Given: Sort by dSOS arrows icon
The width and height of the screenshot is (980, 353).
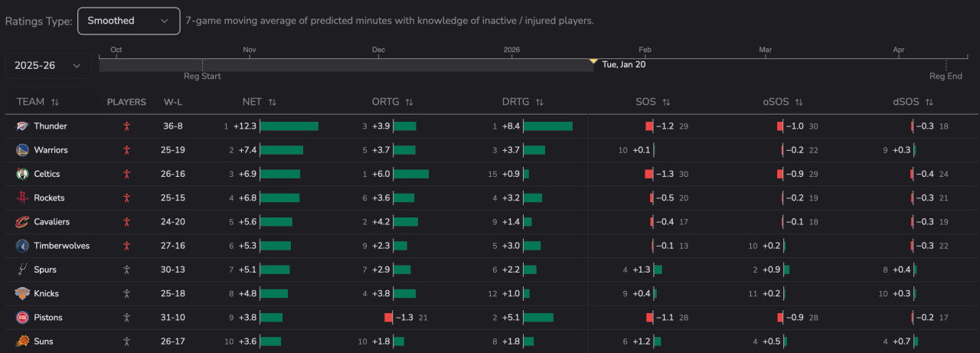Looking at the screenshot, I should [x=929, y=102].
